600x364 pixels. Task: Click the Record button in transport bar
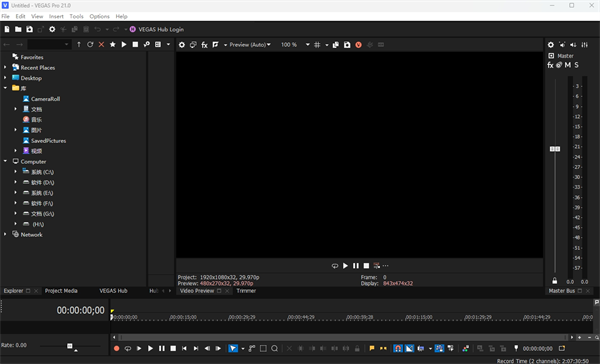pos(117,348)
